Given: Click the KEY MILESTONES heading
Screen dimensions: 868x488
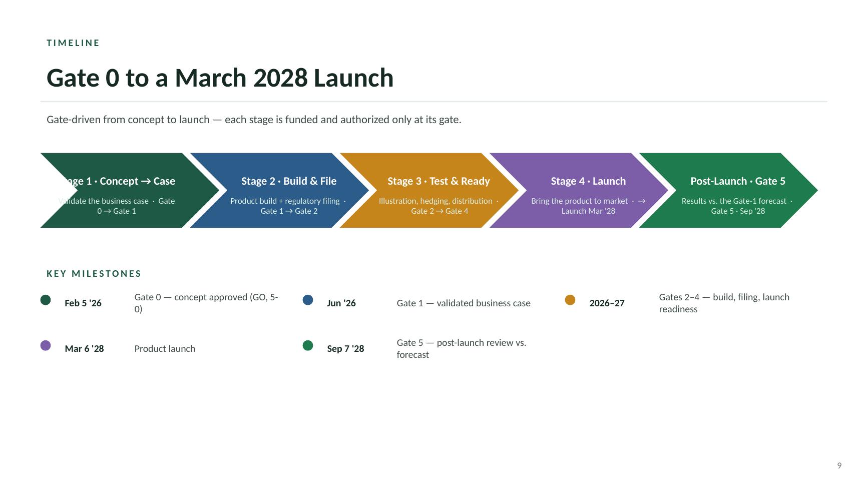Looking at the screenshot, I should click(94, 274).
